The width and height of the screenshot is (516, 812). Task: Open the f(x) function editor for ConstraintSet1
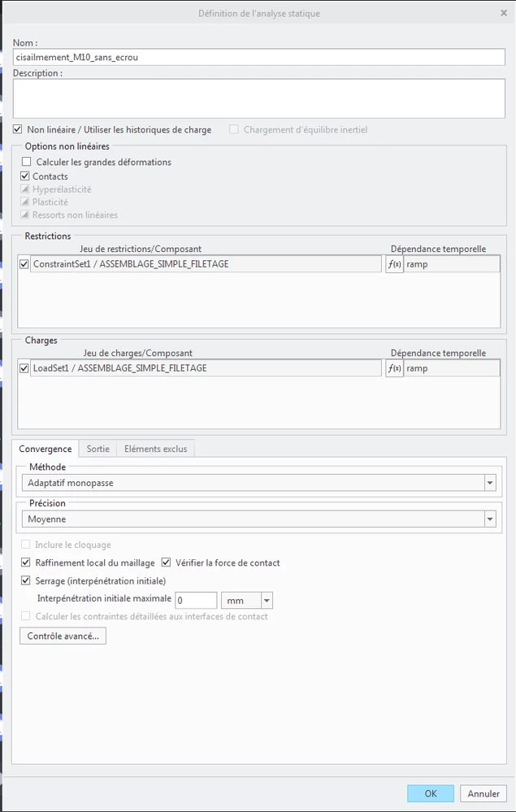click(394, 263)
